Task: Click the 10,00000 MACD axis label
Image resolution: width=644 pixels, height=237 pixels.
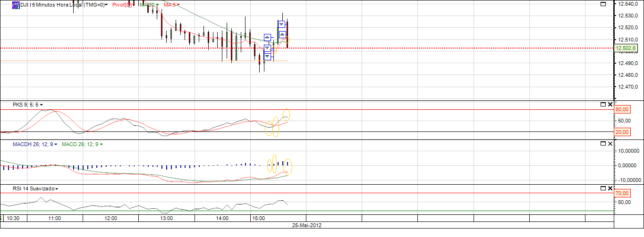Action: (x=628, y=151)
